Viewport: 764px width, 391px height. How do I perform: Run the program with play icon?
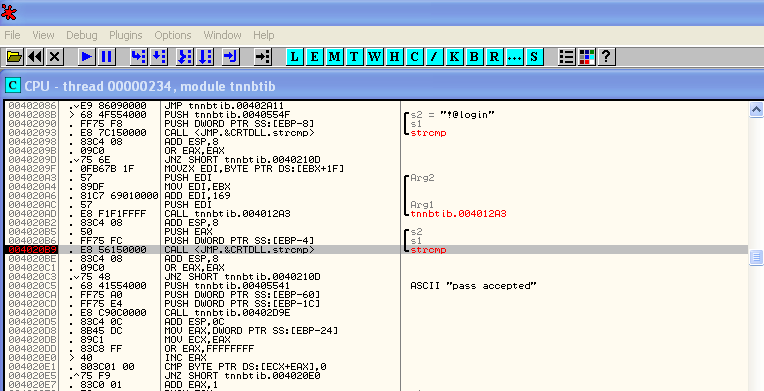tap(87, 57)
